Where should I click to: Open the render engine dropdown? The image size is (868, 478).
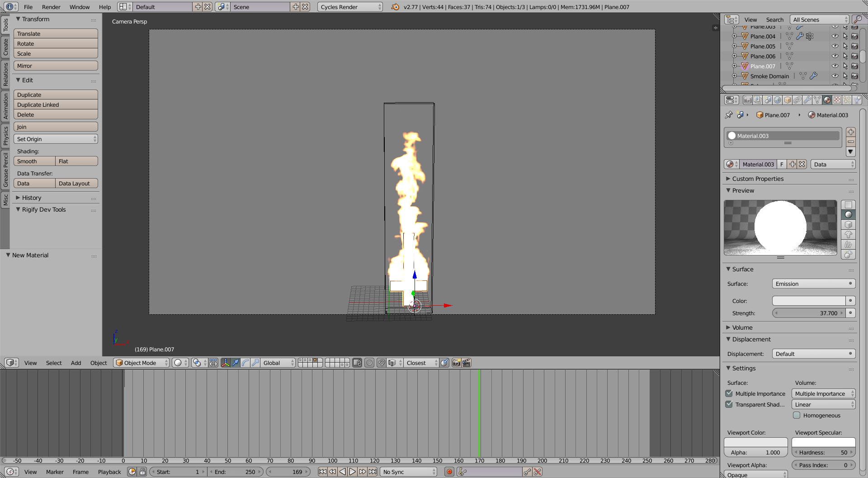pyautogui.click(x=350, y=7)
